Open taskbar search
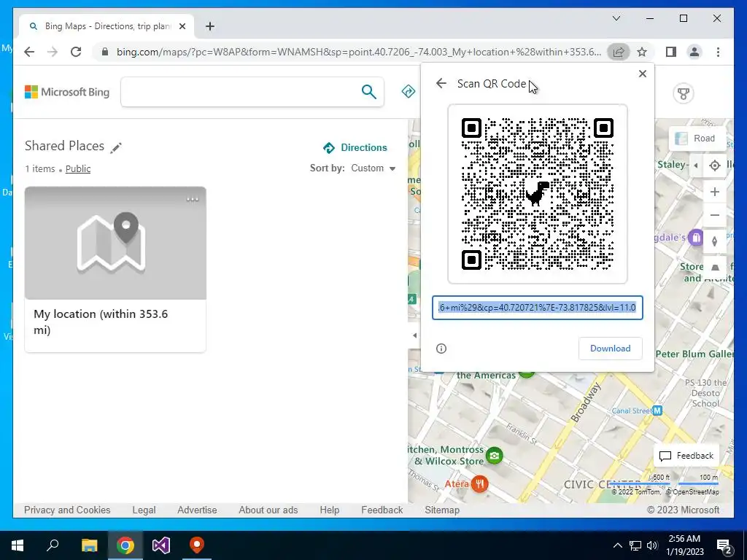Image resolution: width=747 pixels, height=560 pixels. pyautogui.click(x=53, y=545)
